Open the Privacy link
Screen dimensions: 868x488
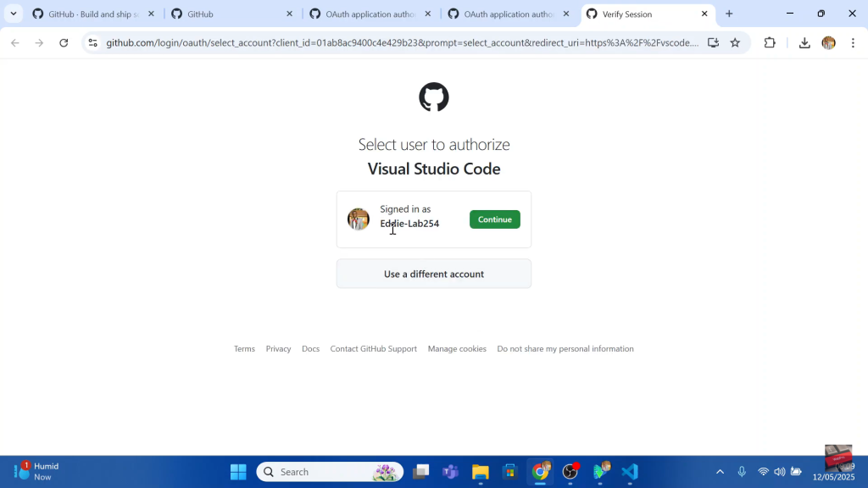pyautogui.click(x=278, y=348)
